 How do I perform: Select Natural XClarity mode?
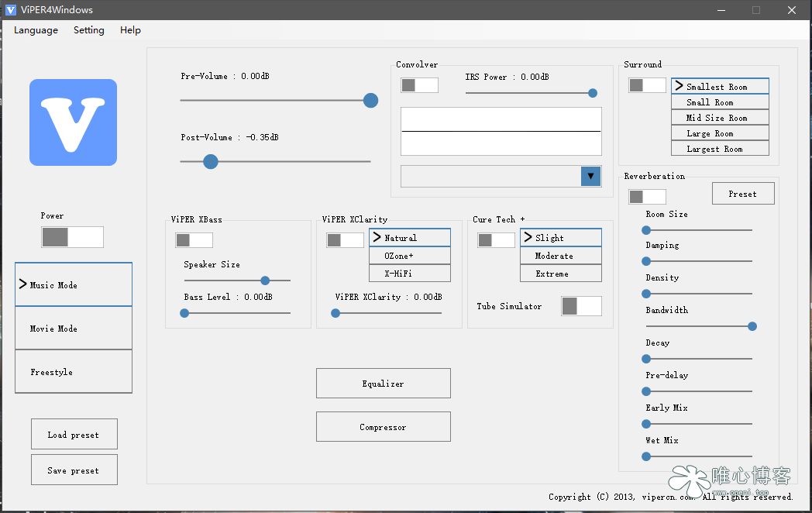coord(410,237)
